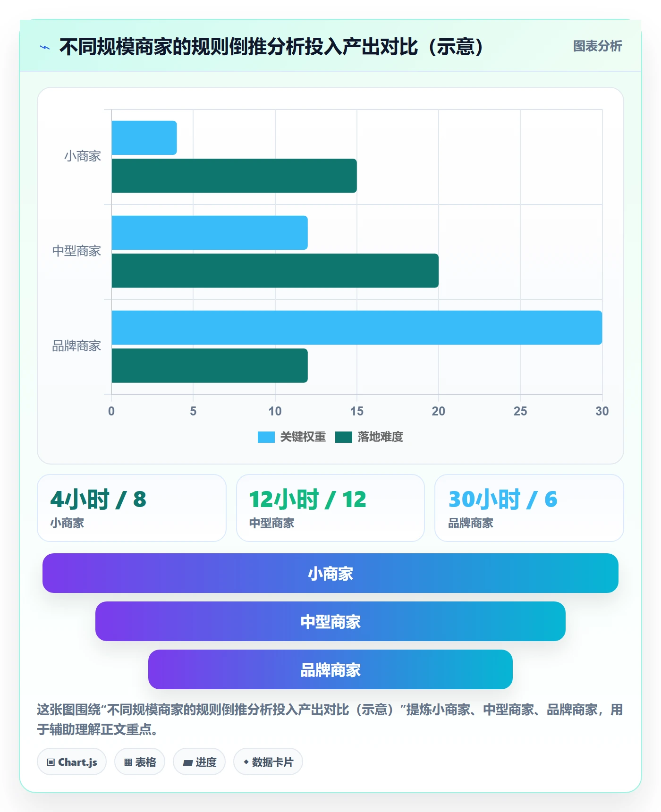Click the lightning bolt icon beside the title
This screenshot has height=812, width=661.
click(45, 47)
